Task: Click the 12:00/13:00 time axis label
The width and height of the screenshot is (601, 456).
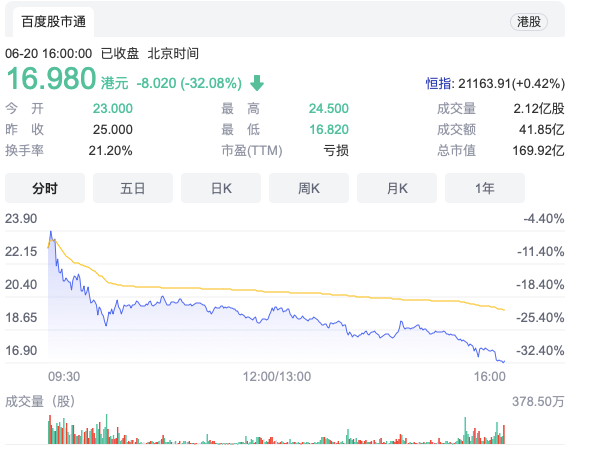Action: (277, 377)
